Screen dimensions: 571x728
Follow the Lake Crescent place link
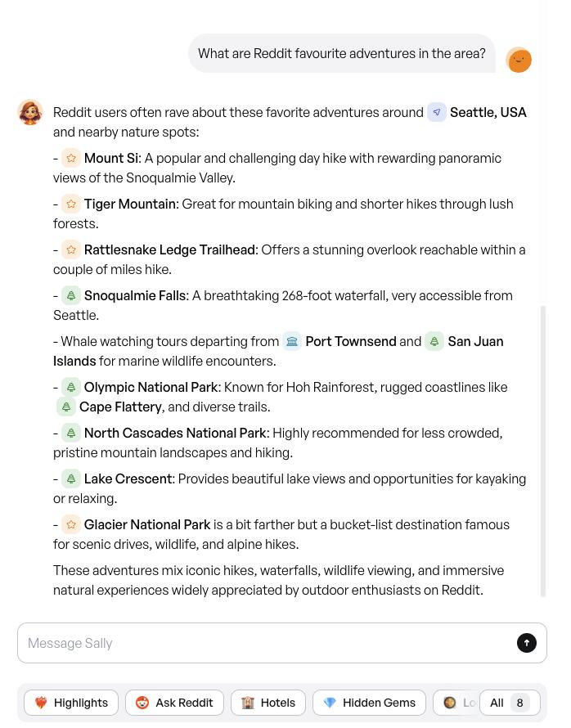coord(128,479)
